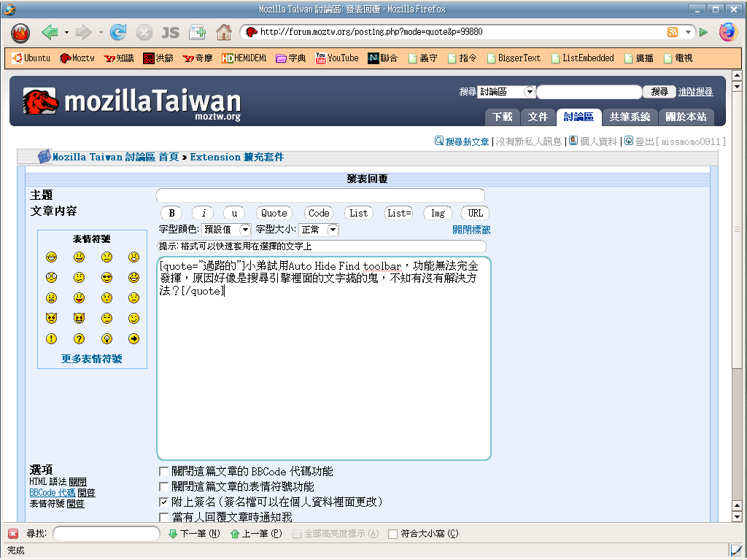Toggle disable BBCode checkbox
The image size is (747, 560).
coord(164,472)
